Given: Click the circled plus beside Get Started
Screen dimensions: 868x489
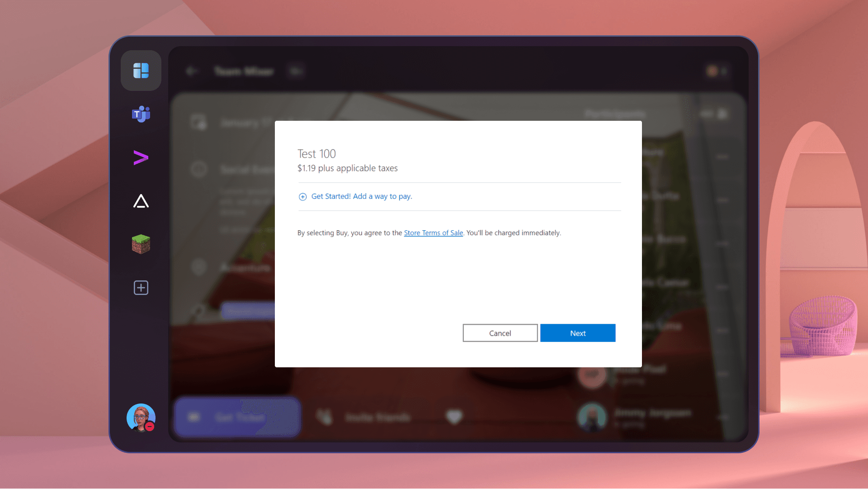Looking at the screenshot, I should [302, 196].
